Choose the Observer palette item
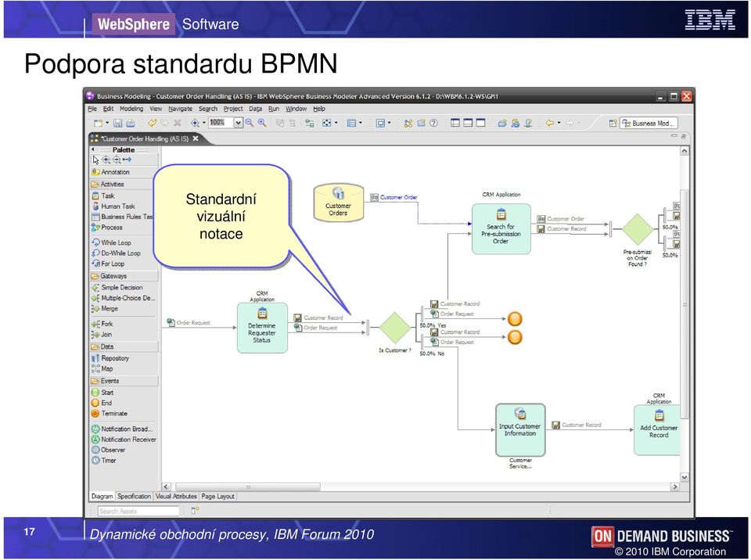Screen dimensions: 751x560 click(108, 451)
